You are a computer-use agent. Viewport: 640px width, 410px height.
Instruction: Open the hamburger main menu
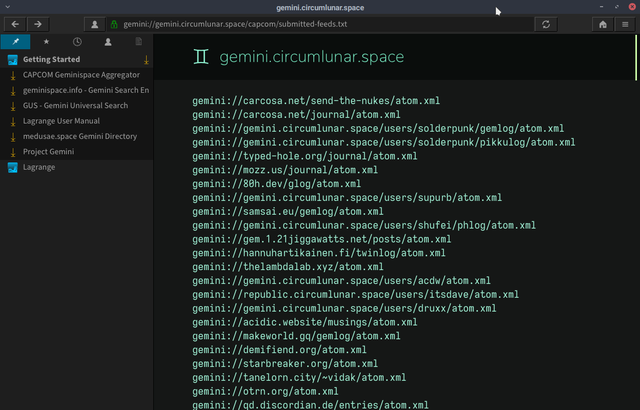(x=625, y=24)
